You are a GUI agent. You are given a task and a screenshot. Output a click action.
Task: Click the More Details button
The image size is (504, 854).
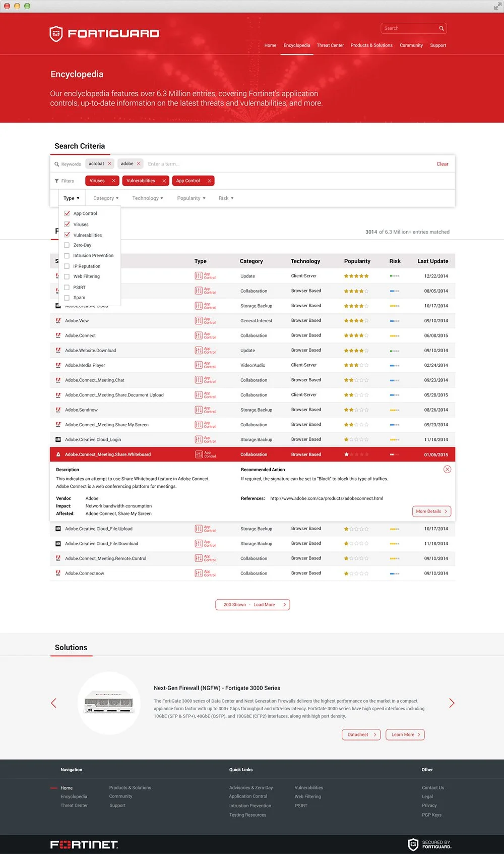click(431, 511)
